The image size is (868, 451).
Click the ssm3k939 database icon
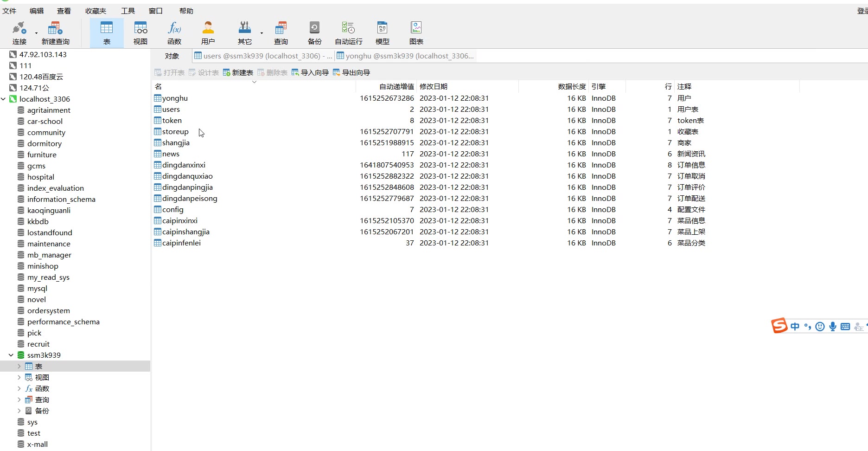point(21,355)
